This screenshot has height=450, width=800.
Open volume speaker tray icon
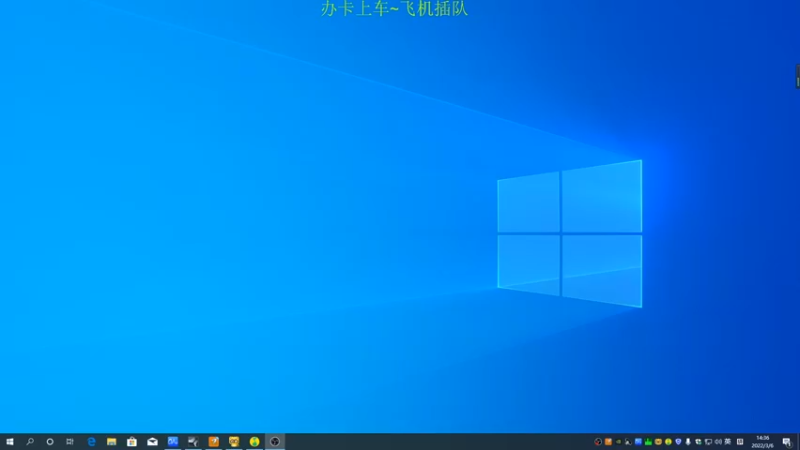(718, 442)
